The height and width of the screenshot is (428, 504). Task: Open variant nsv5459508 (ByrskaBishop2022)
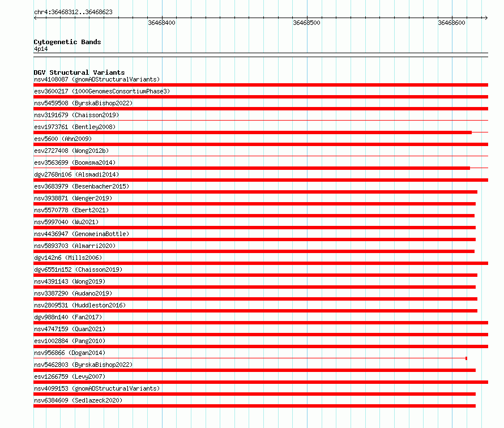pyautogui.click(x=83, y=103)
